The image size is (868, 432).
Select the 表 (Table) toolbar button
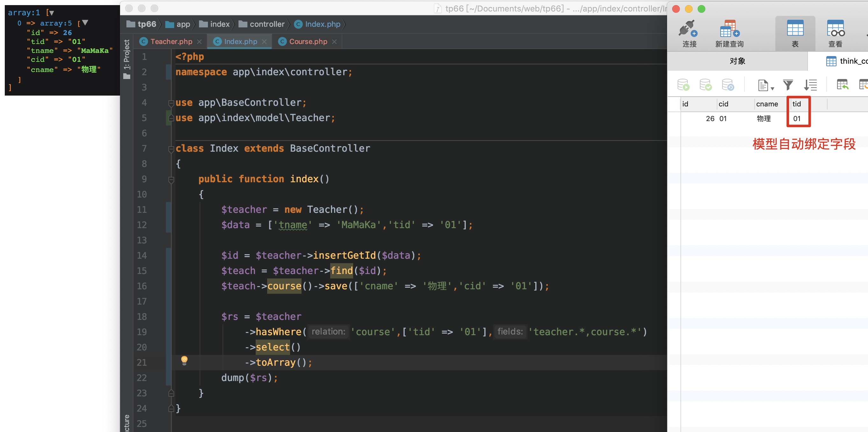[795, 33]
